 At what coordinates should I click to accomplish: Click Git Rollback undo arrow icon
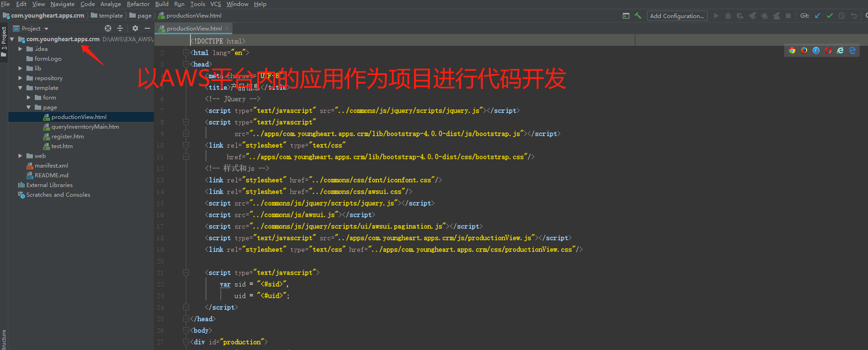click(x=854, y=16)
